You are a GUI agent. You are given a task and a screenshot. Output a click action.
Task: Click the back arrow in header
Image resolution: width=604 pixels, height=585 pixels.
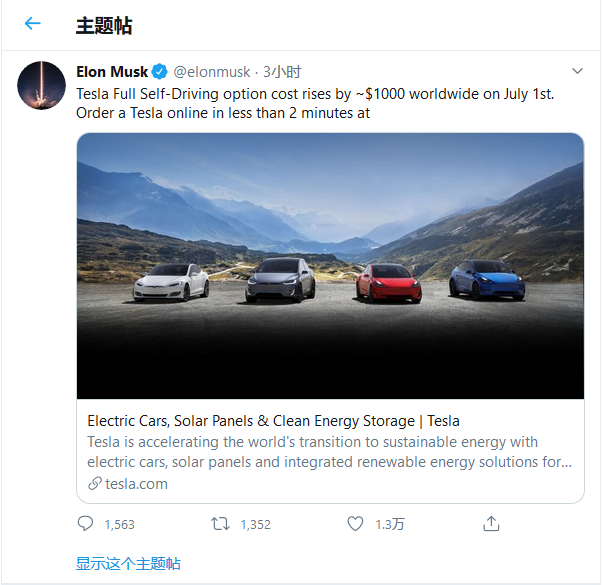pyautogui.click(x=33, y=24)
